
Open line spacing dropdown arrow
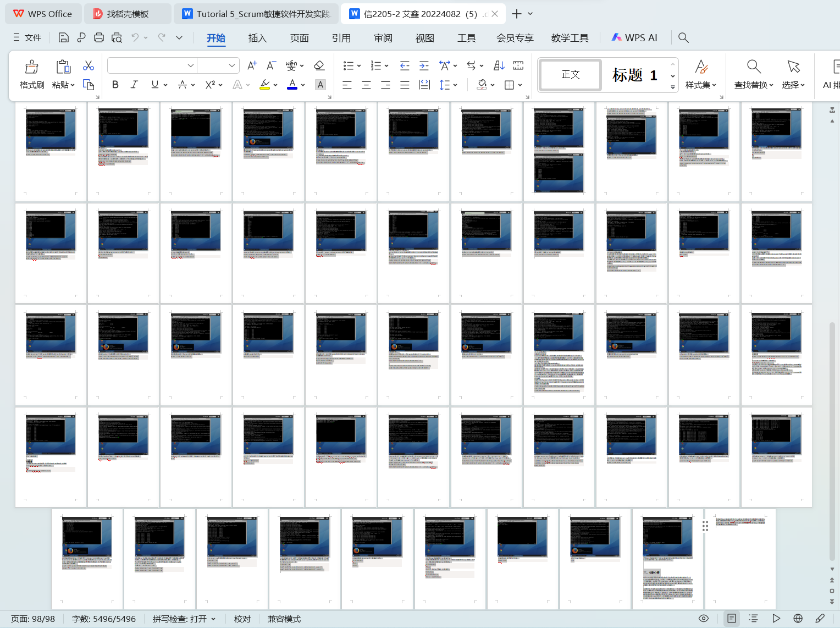[455, 85]
